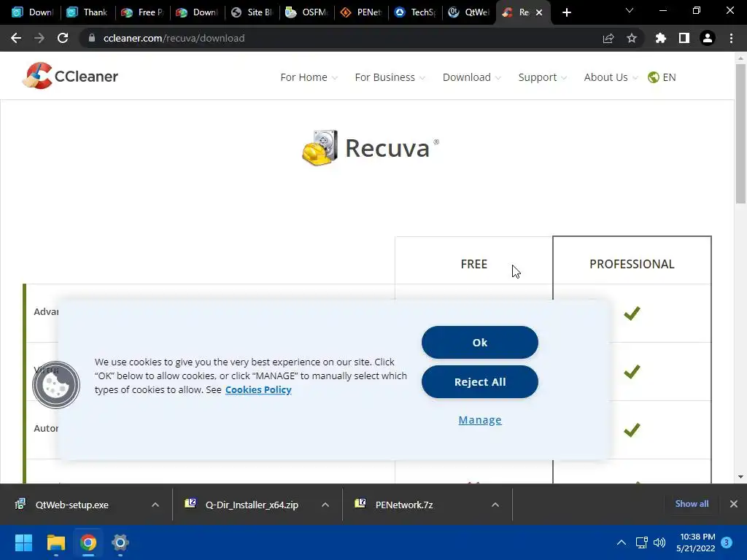
Task: Open Settings gear in taskbar
Action: (x=120, y=542)
